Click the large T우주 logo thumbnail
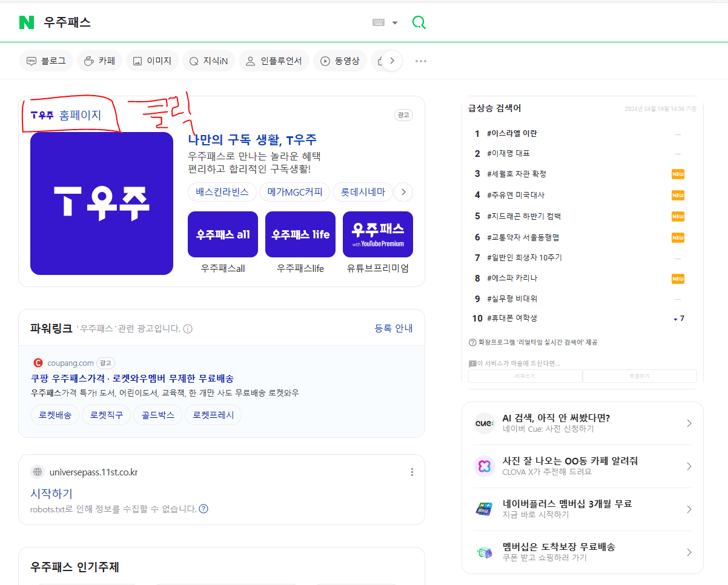This screenshot has height=585, width=728. [102, 203]
